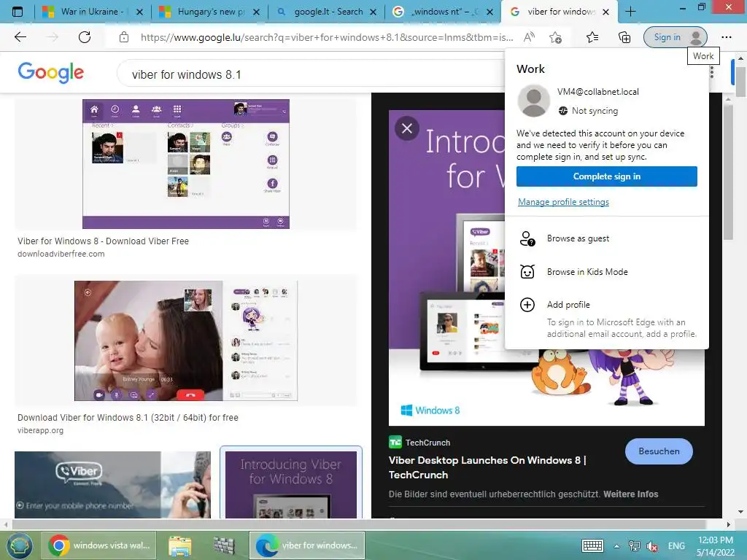Click the network tray icon
This screenshot has height=560, width=747.
point(634,545)
